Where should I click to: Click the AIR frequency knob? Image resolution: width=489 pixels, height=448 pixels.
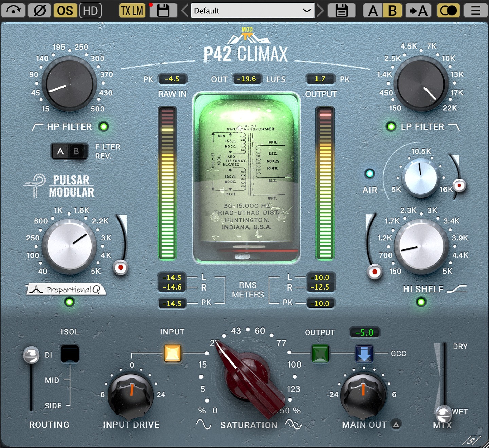pos(421,178)
